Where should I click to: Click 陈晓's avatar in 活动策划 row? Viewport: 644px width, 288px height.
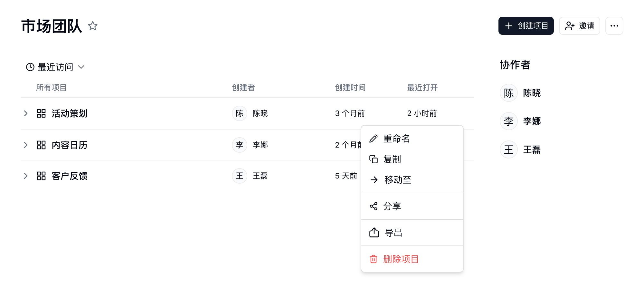(x=240, y=113)
